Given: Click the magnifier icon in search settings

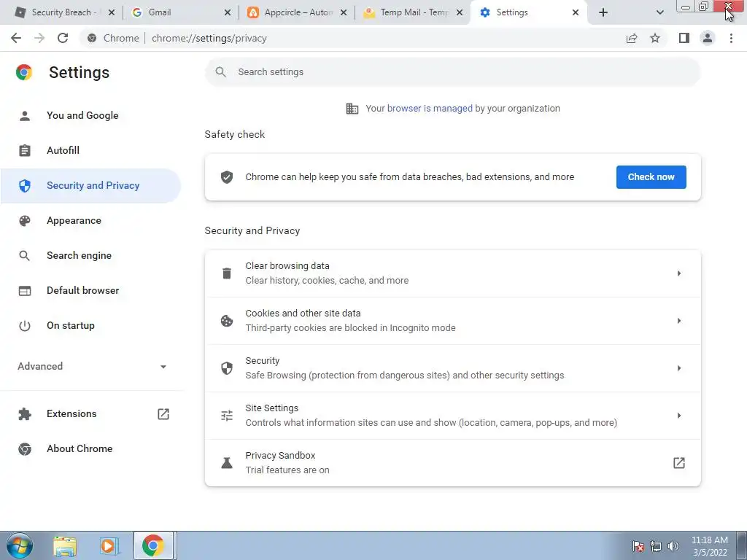Looking at the screenshot, I should coord(220,72).
